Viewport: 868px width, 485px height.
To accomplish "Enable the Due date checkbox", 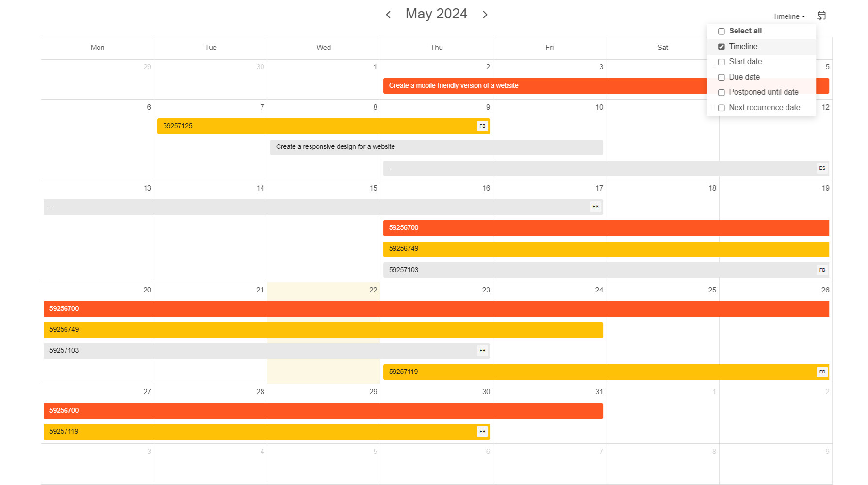I will [x=721, y=77].
